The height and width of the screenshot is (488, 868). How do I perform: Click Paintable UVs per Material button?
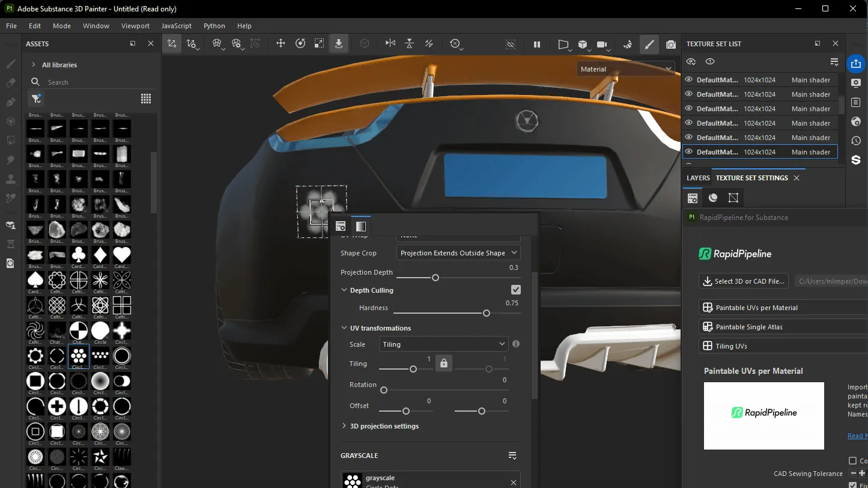point(783,308)
